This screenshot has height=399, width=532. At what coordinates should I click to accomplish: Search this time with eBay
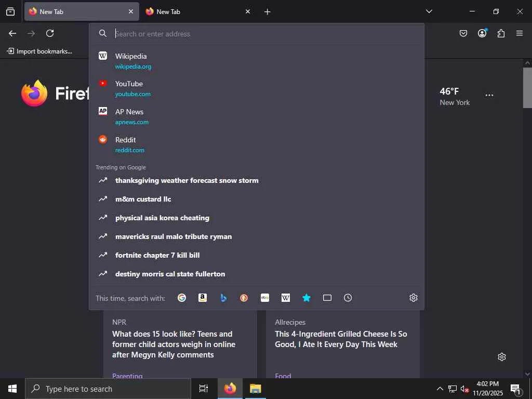(x=265, y=298)
